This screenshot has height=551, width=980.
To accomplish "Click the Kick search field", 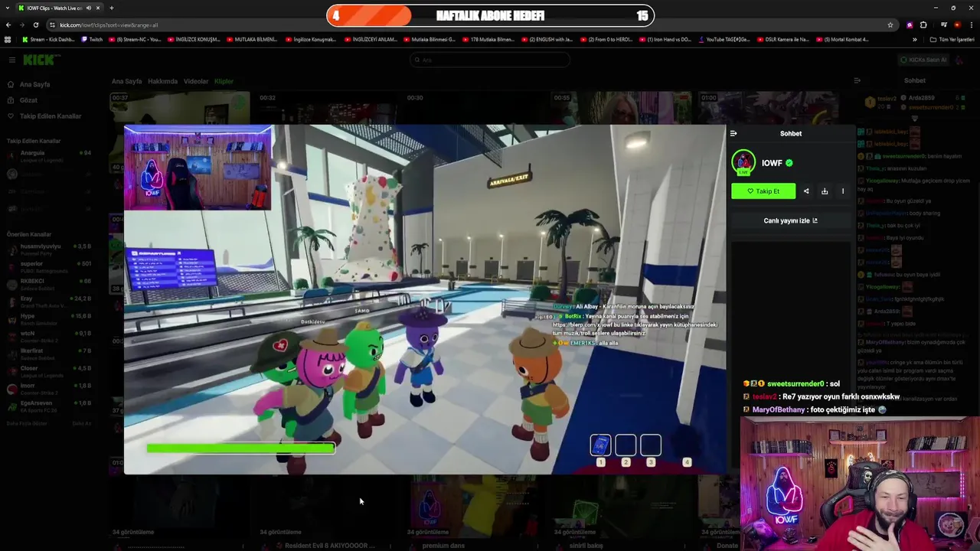I will [x=490, y=60].
